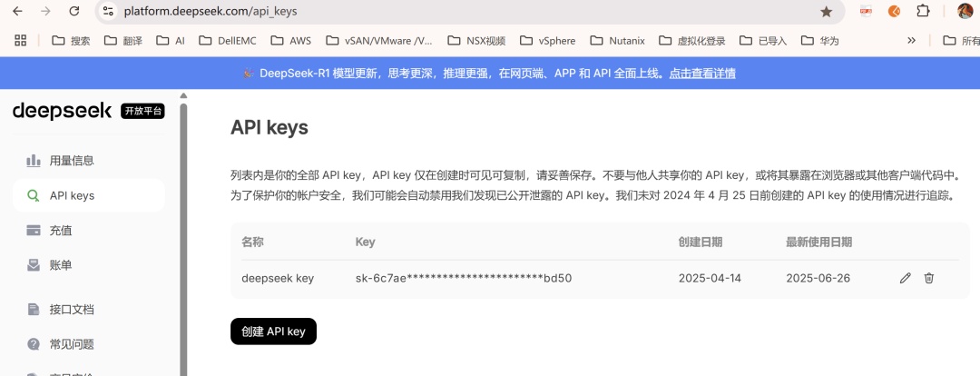Image resolution: width=980 pixels, height=376 pixels.
Task: Open 常见问题 in the sidebar
Action: click(89, 344)
